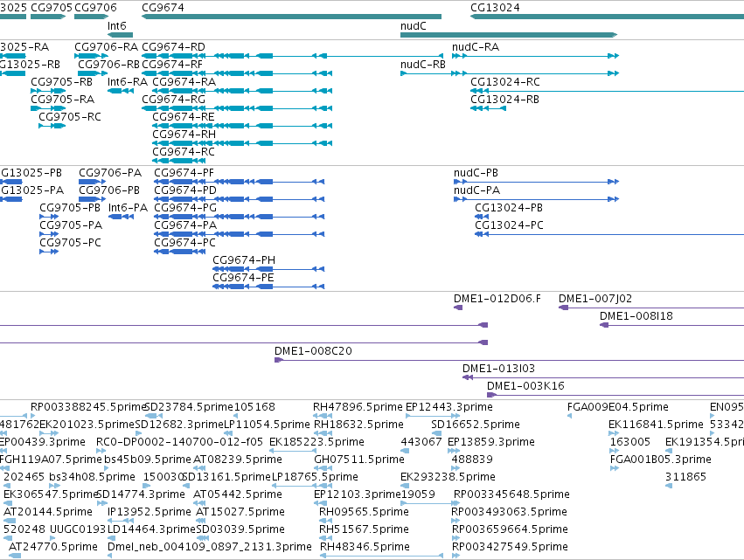
Task: Click transcript CG13024-RB label
Action: [504, 100]
